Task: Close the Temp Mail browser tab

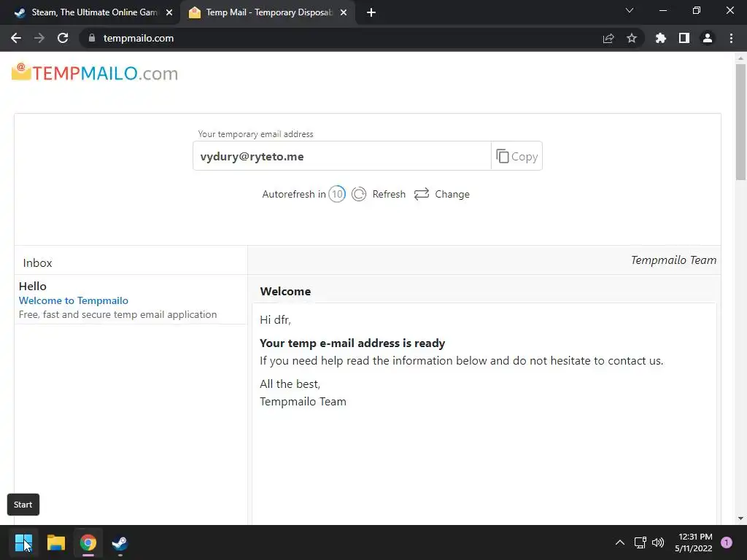Action: (x=344, y=12)
